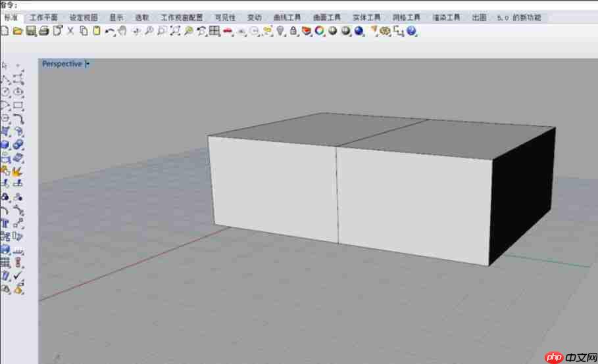Viewport: 598px width, 364px height.
Task: Switch to the 网格工具 toolbar tab
Action: (x=406, y=18)
